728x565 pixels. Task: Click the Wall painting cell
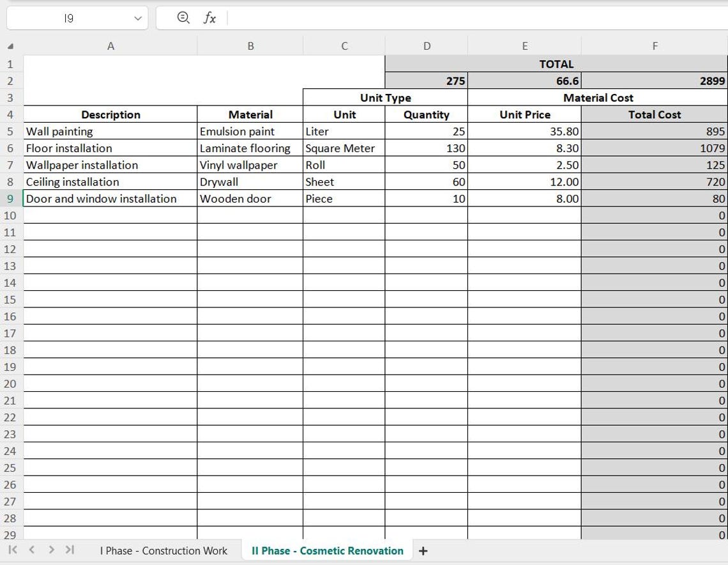(111, 131)
